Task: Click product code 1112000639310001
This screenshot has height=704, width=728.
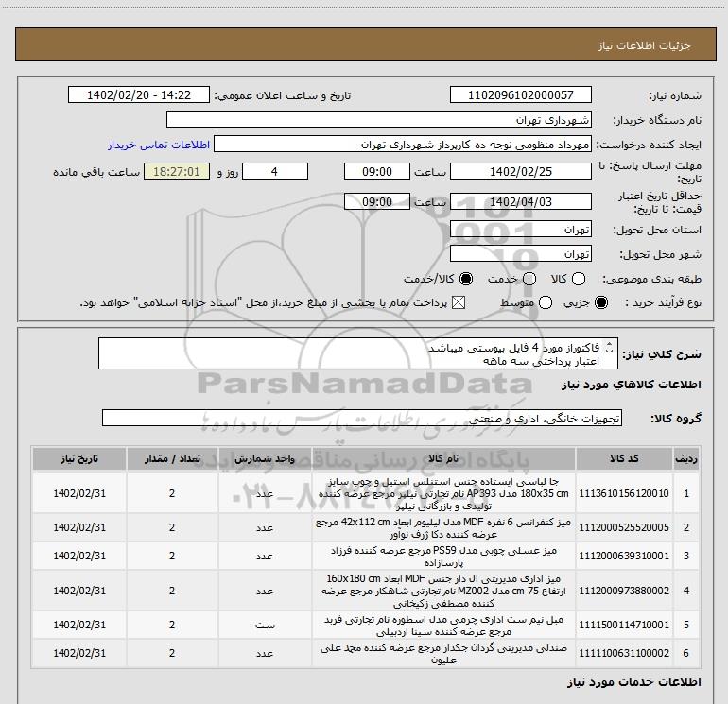Action: point(624,556)
